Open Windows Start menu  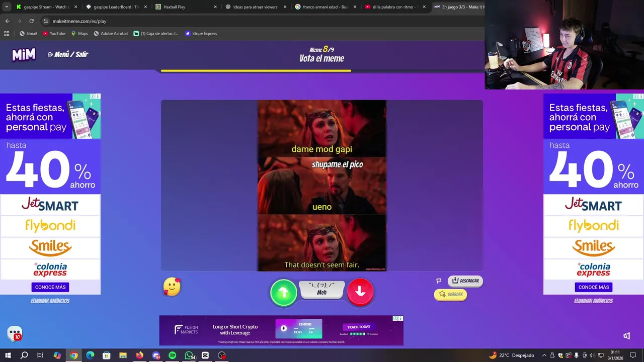pyautogui.click(x=8, y=355)
